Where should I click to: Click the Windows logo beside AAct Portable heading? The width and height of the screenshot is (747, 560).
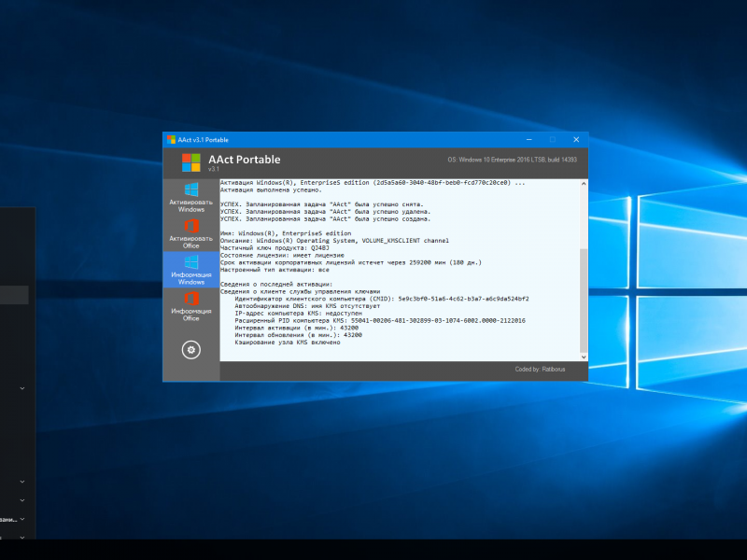[191, 162]
